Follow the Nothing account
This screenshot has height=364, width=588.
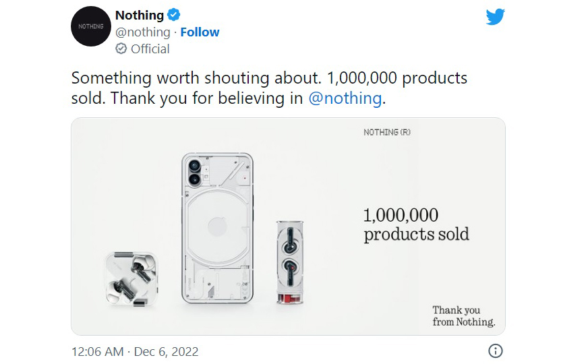click(x=200, y=32)
